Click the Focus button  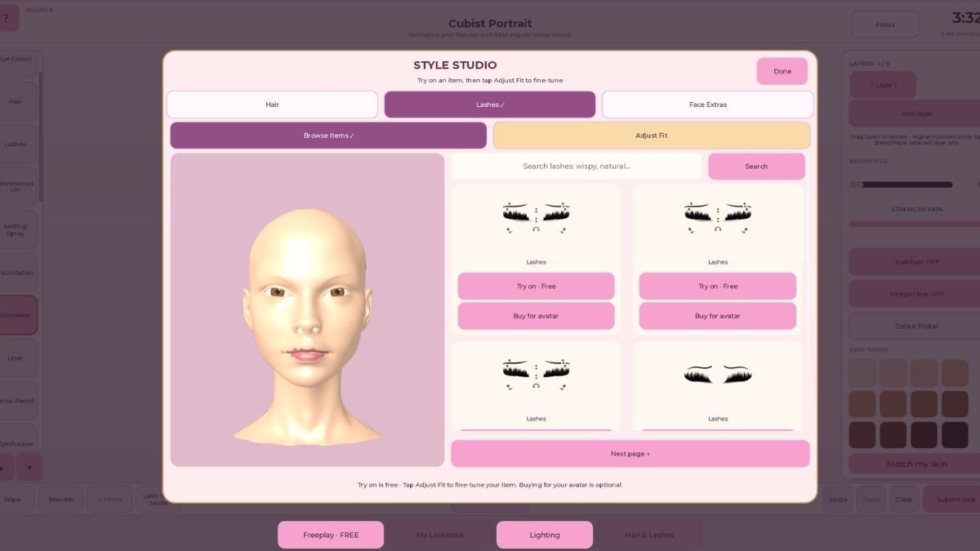884,24
